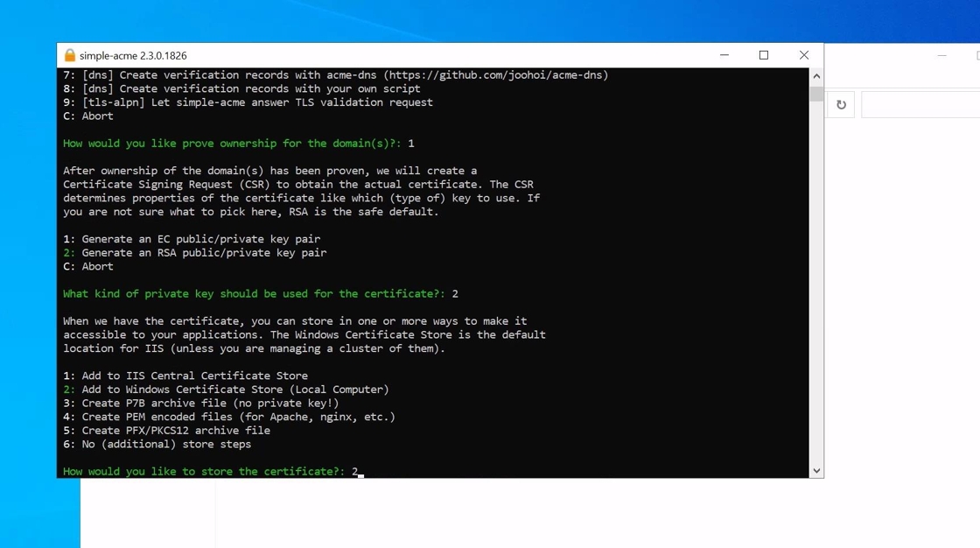Click 'After ownership of the domain(s)' paragraph line
This screenshot has width=980, height=548.
coord(269,171)
